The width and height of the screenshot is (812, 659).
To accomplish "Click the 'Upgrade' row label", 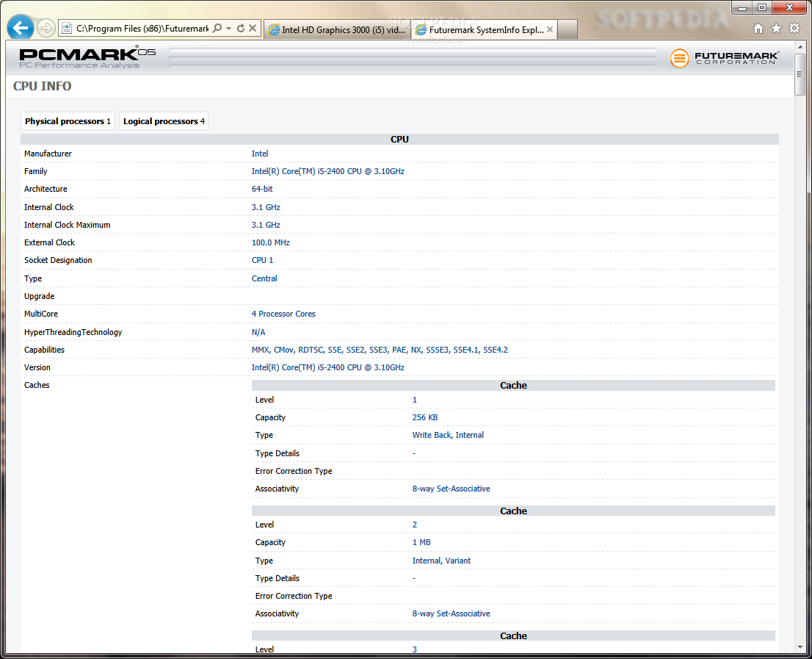I will tap(39, 296).
